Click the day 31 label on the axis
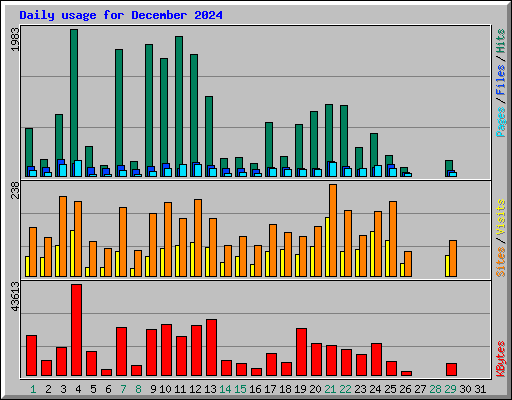This screenshot has height=400, width=512. click(x=480, y=389)
